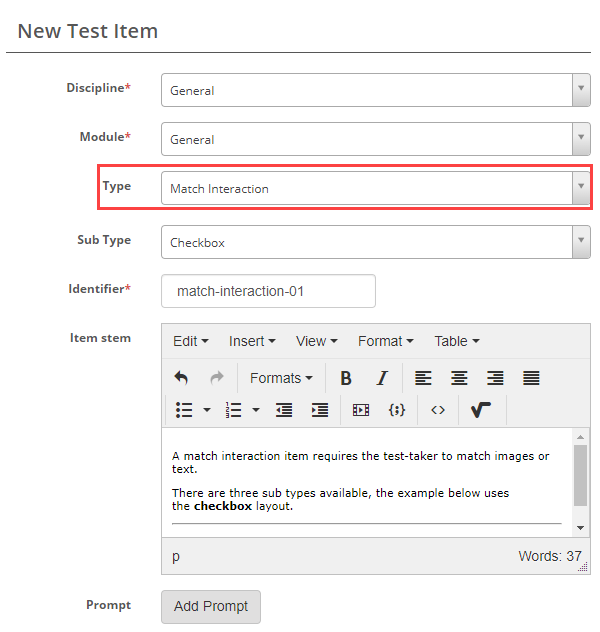Align text left in item stem
The image size is (600, 632).
click(423, 378)
